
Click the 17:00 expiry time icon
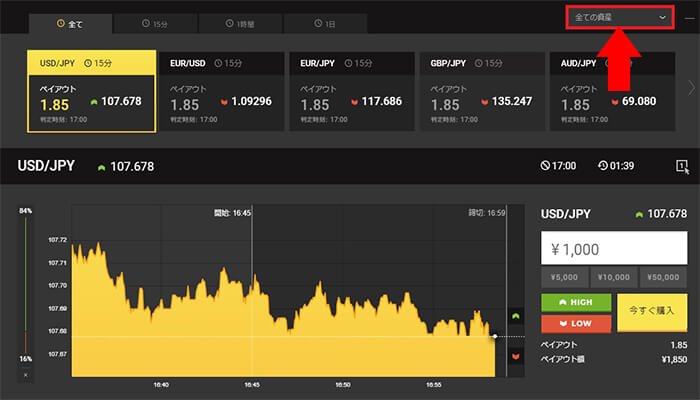pyautogui.click(x=545, y=166)
